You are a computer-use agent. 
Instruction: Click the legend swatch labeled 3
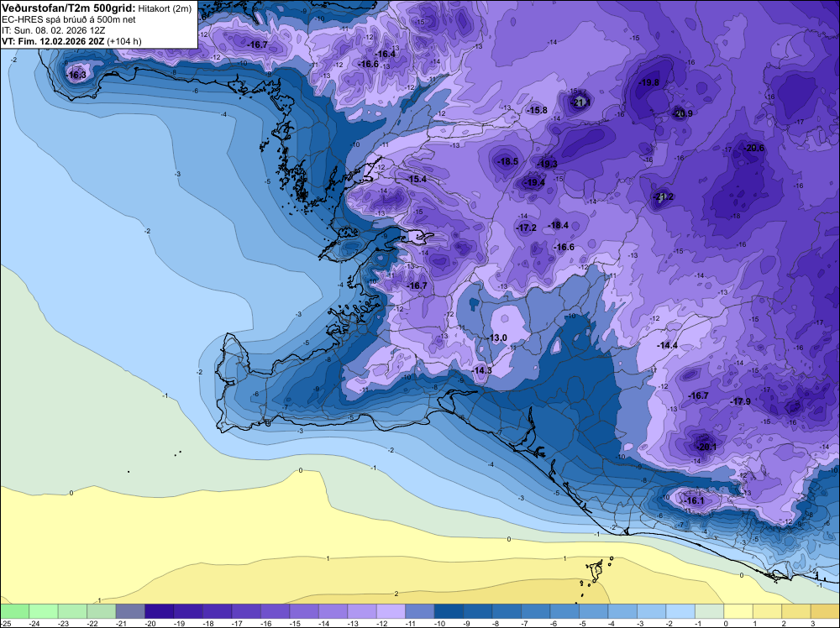tap(825, 611)
